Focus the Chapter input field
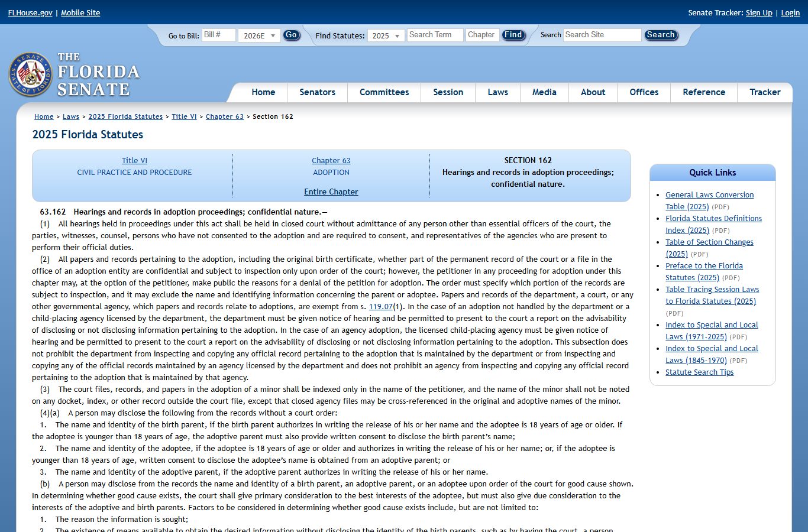This screenshot has height=532, width=808. (x=482, y=35)
